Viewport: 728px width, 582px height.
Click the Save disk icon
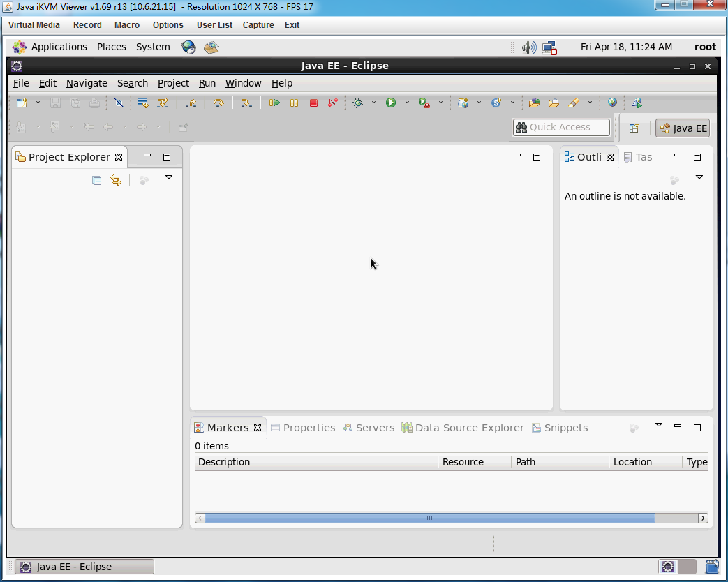pyautogui.click(x=55, y=103)
